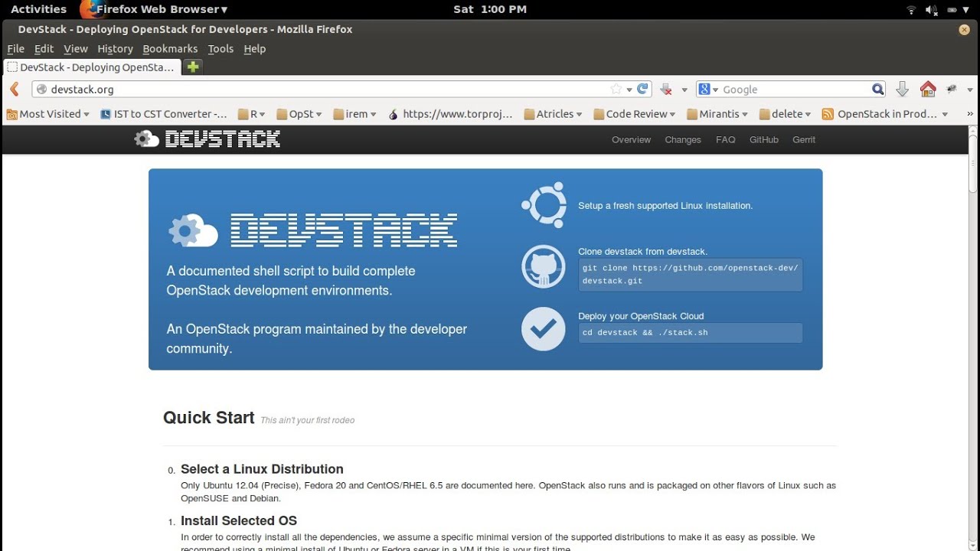Select the DevStack - Deploying OpenStack tab
This screenshot has width=980, height=551.
pyautogui.click(x=92, y=67)
